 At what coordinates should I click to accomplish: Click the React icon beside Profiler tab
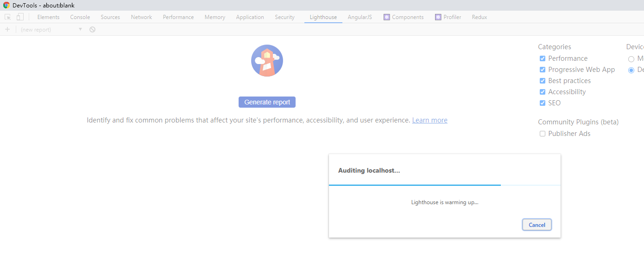438,17
